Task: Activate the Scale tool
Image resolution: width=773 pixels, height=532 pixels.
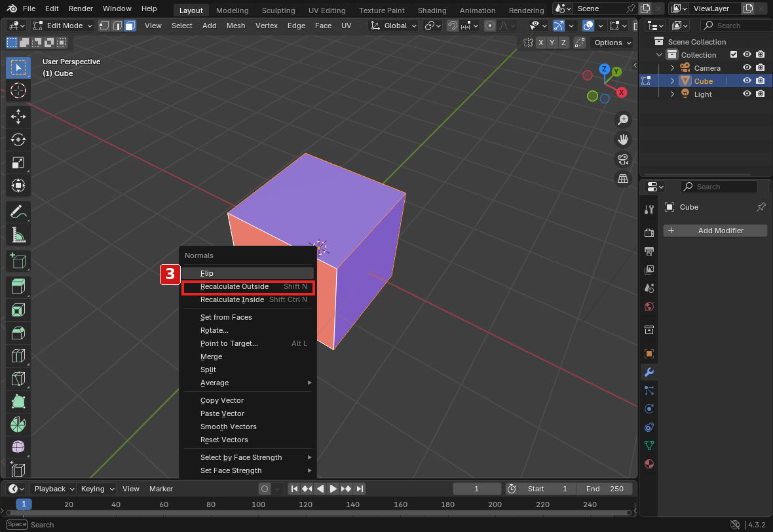Action: pyautogui.click(x=18, y=162)
